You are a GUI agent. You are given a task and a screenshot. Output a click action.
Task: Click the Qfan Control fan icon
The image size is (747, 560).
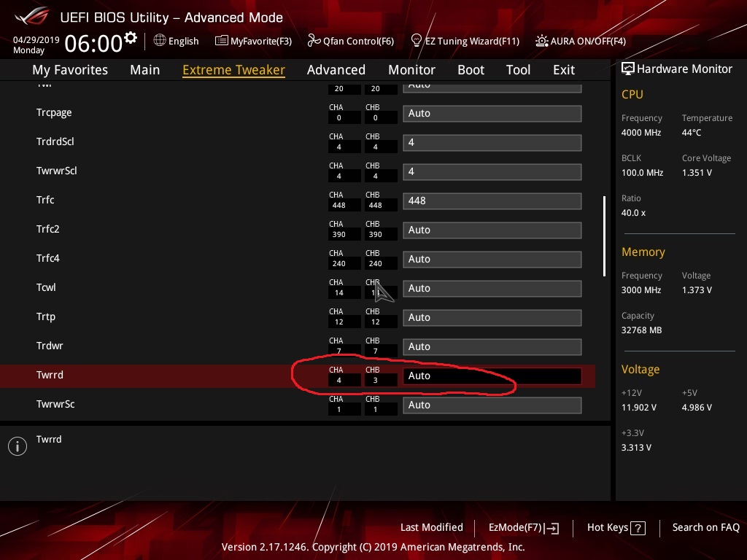click(x=314, y=41)
